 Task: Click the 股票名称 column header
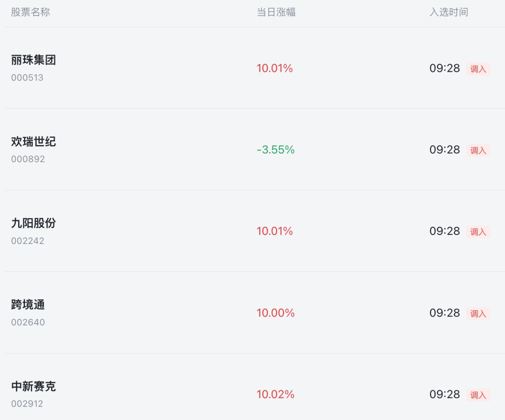30,12
